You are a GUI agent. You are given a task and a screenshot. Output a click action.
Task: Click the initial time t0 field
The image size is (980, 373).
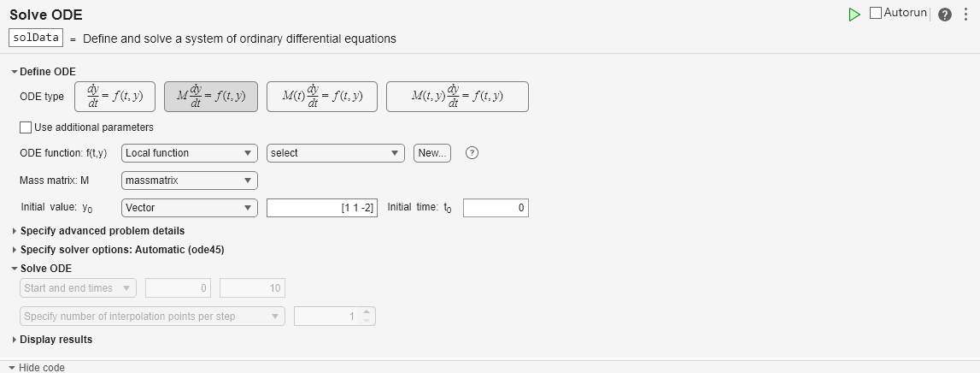pyautogui.click(x=496, y=208)
